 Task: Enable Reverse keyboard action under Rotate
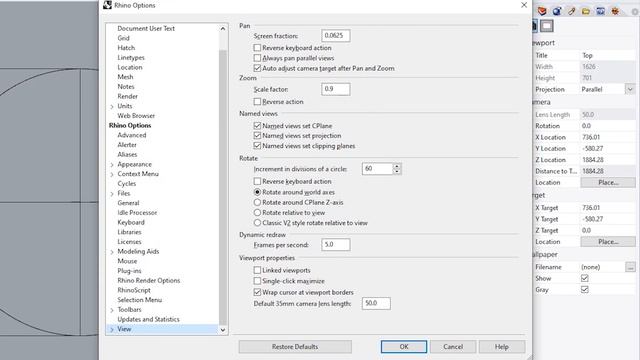pos(257,181)
